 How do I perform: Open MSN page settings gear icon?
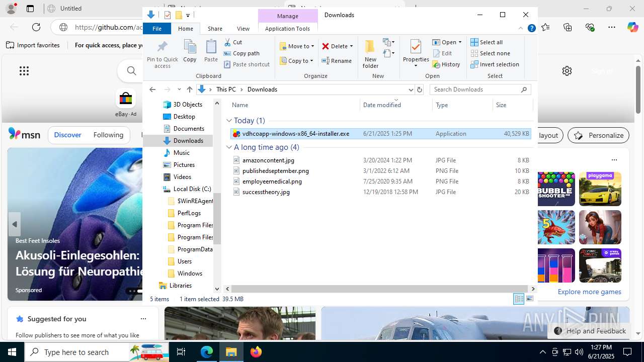click(567, 71)
